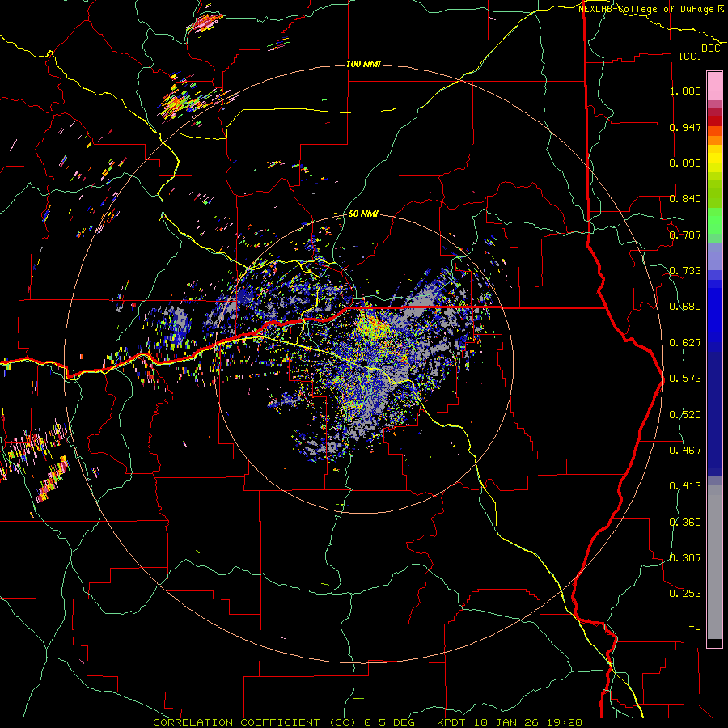The image size is (728, 728).
Task: Click the Correlation Coefficient KPDT caption text
Action: coord(368,722)
